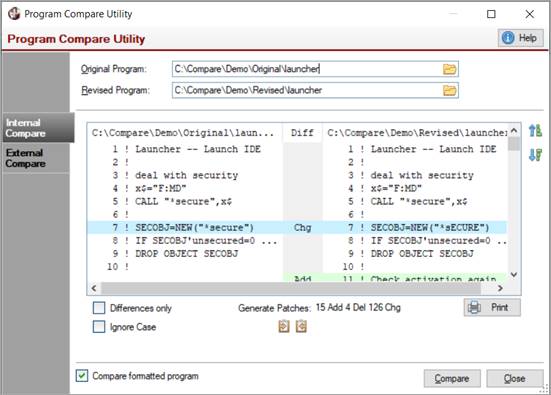Image resolution: width=551 pixels, height=395 pixels.
Task: Switch to the External Compare tab
Action: click(x=36, y=158)
